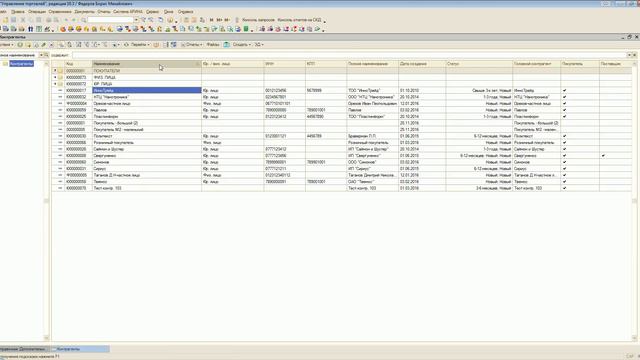
Task: Click the Edit pencil icon in Контрагенты toolbar
Action: pos(43,44)
